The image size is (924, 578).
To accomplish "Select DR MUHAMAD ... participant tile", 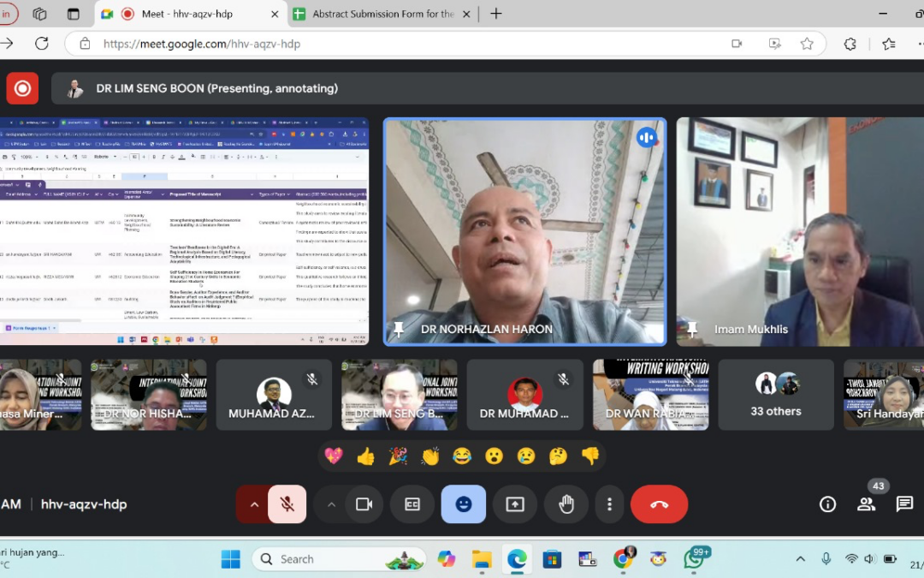I will click(x=524, y=395).
